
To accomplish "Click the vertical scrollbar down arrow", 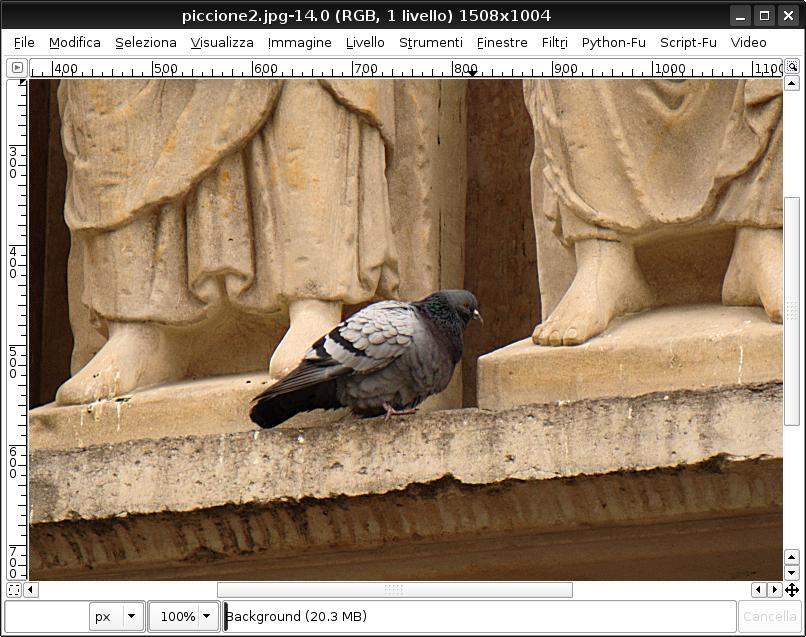I will tap(792, 573).
